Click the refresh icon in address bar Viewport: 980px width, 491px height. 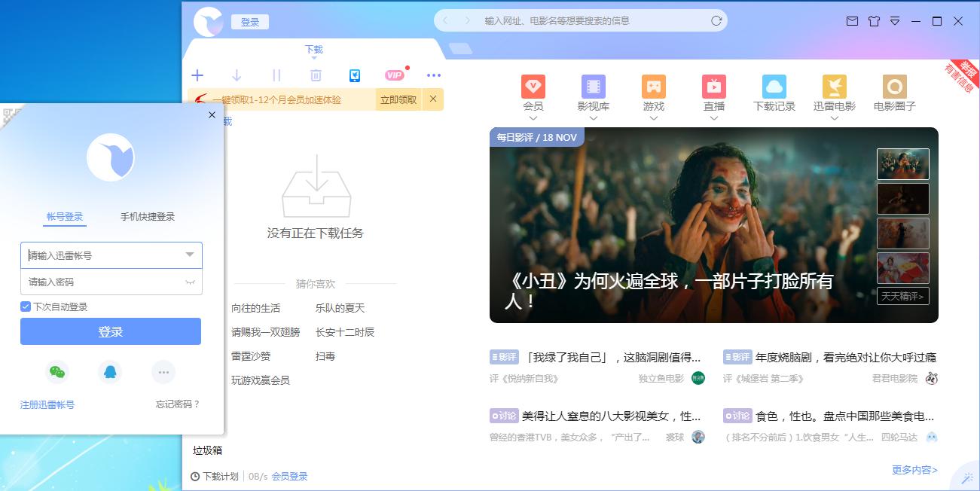tap(716, 21)
